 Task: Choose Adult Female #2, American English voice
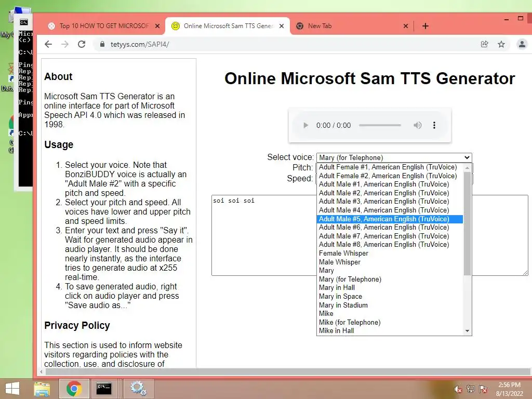click(x=390, y=176)
